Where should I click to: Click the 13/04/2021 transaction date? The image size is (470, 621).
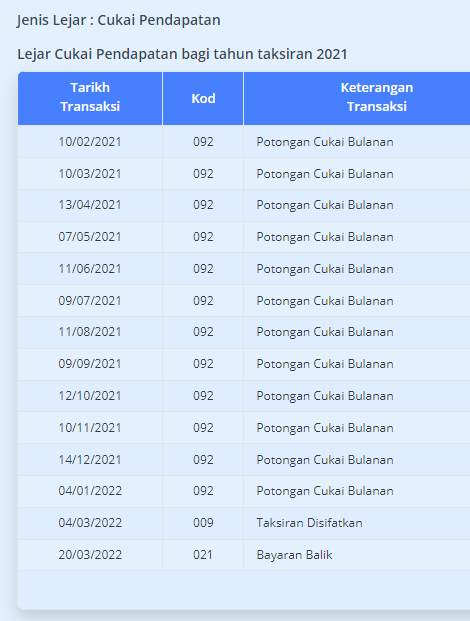90,205
